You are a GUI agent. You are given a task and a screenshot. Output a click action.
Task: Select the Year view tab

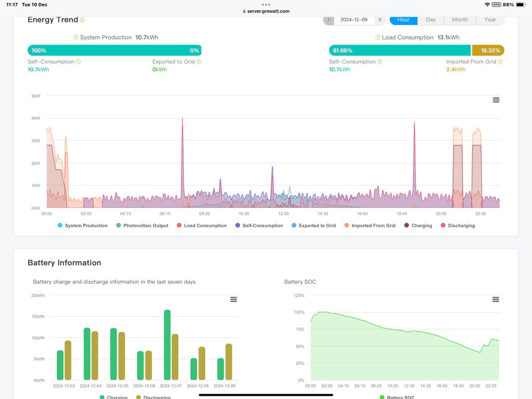(490, 20)
